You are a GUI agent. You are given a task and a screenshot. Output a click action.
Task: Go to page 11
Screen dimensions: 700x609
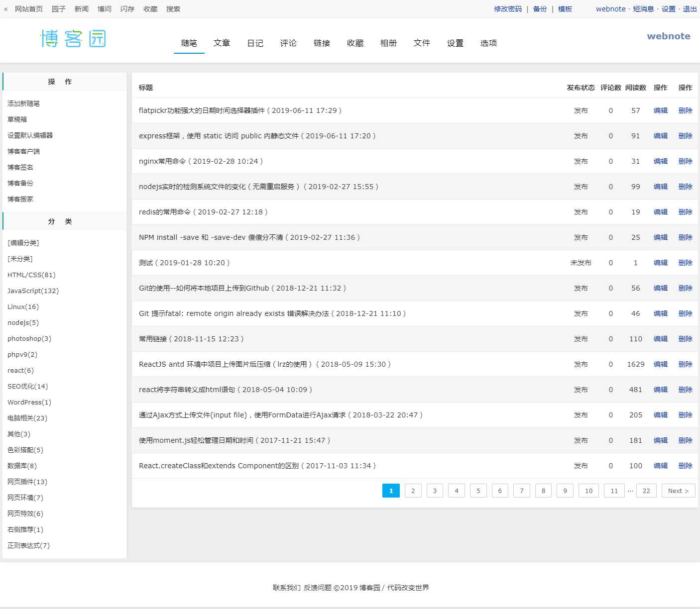click(614, 491)
